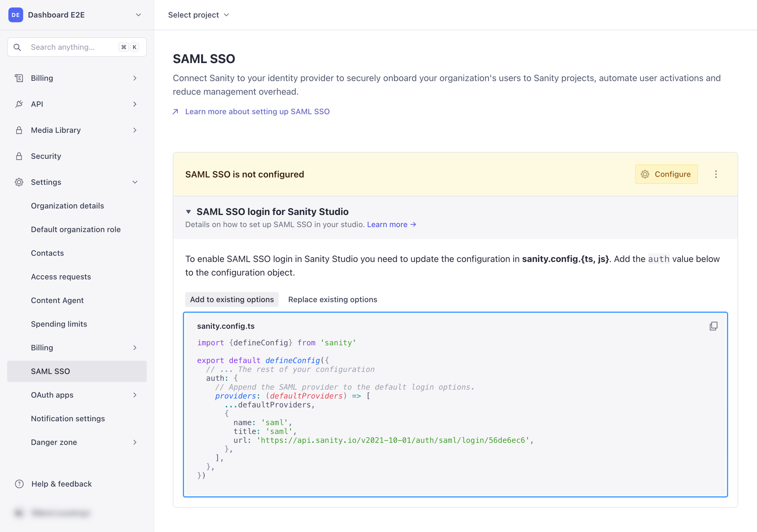
Task: Click the sanity.config.ts code block
Action: point(455,405)
